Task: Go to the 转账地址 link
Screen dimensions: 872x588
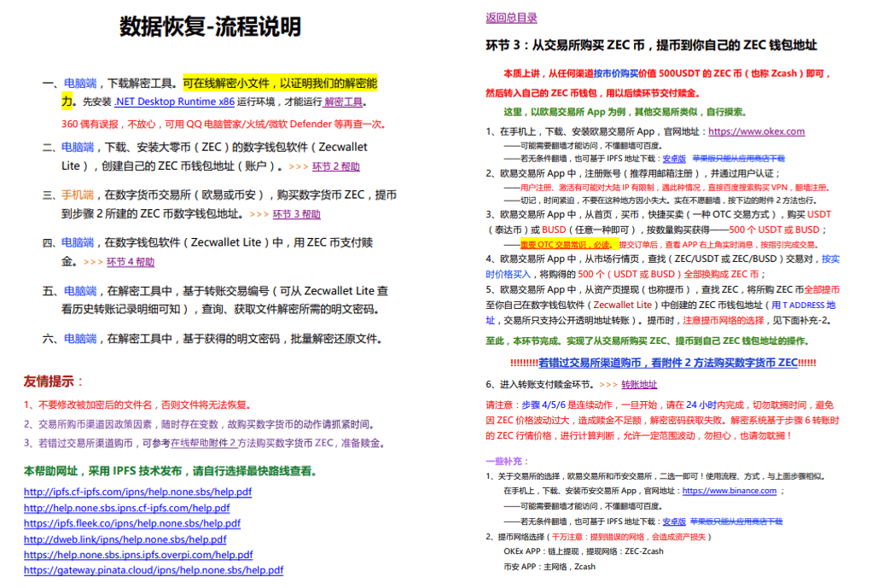Action: 639,384
